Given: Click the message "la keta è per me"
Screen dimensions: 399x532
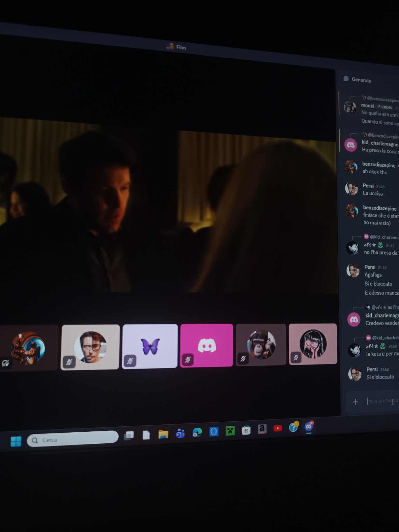Looking at the screenshot, I should coord(382,354).
